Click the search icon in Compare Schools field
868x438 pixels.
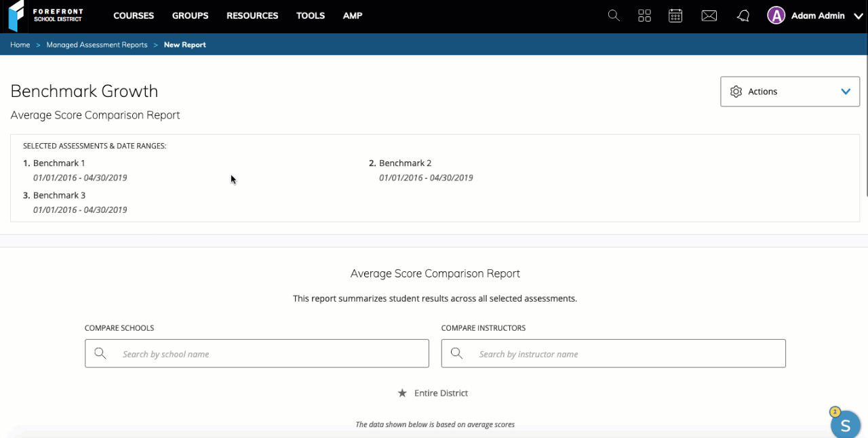pos(100,353)
